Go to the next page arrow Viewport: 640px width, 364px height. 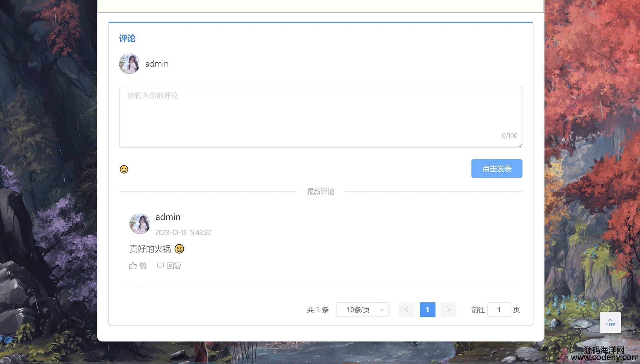448,310
